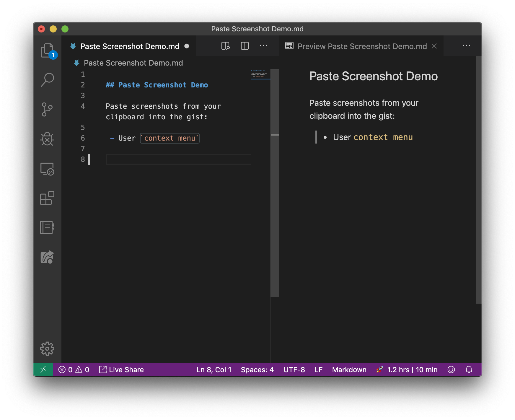
Task: Click the editor minimap
Action: pyautogui.click(x=260, y=74)
